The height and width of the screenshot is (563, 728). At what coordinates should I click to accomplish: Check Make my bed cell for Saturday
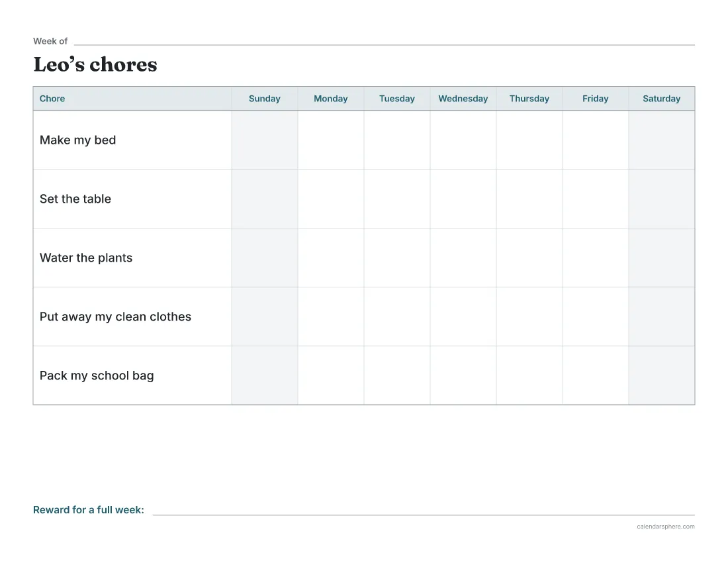point(662,140)
